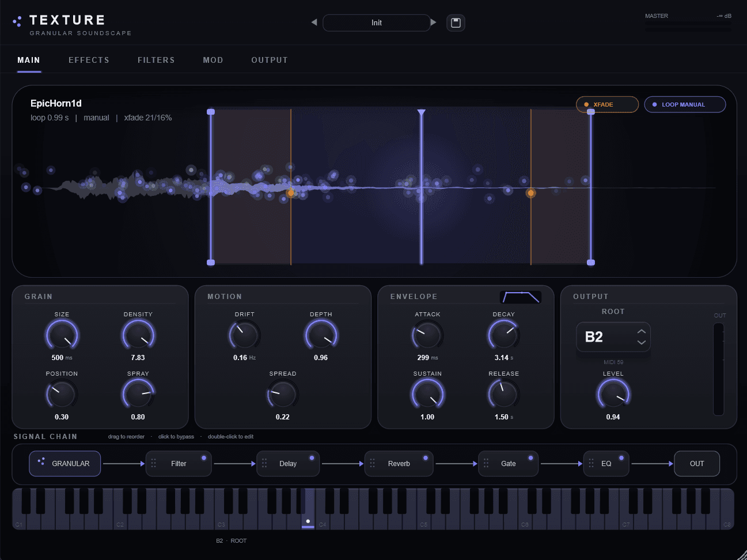Viewport: 747px width, 560px height.
Task: Click the ATTACK knob
Action: 427,335
